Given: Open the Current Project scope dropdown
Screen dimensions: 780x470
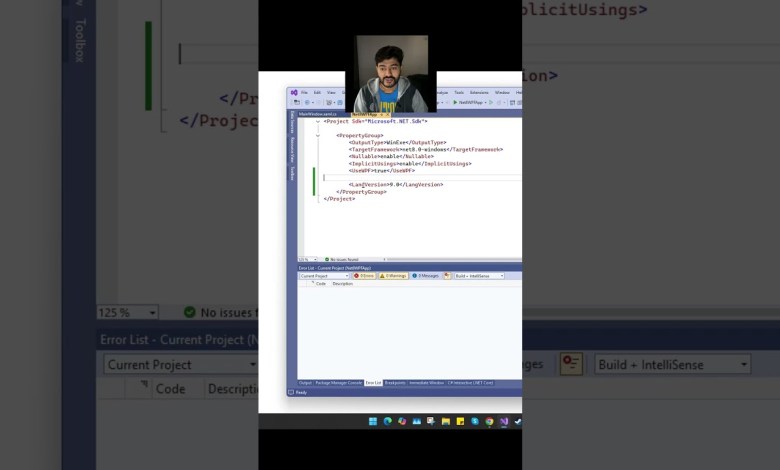Looking at the screenshot, I should coord(324,276).
